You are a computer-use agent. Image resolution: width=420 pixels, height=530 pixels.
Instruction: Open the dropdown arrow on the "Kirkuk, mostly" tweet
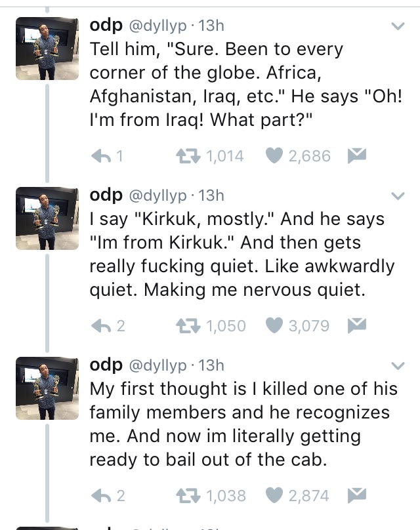398,196
